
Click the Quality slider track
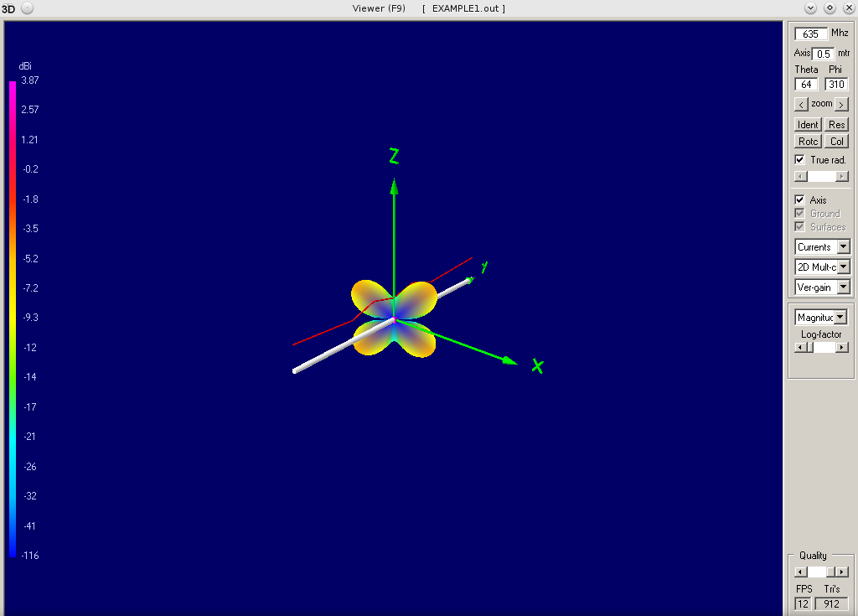(815, 572)
